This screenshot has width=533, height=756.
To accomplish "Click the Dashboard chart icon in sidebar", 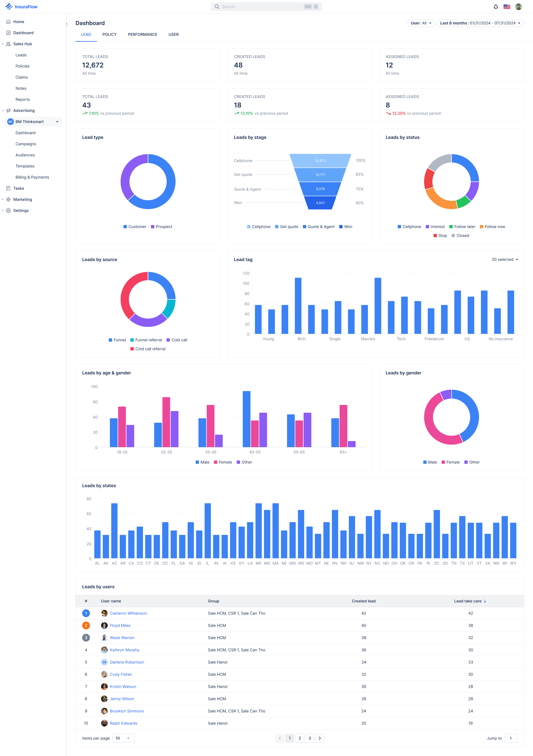I will pyautogui.click(x=8, y=33).
